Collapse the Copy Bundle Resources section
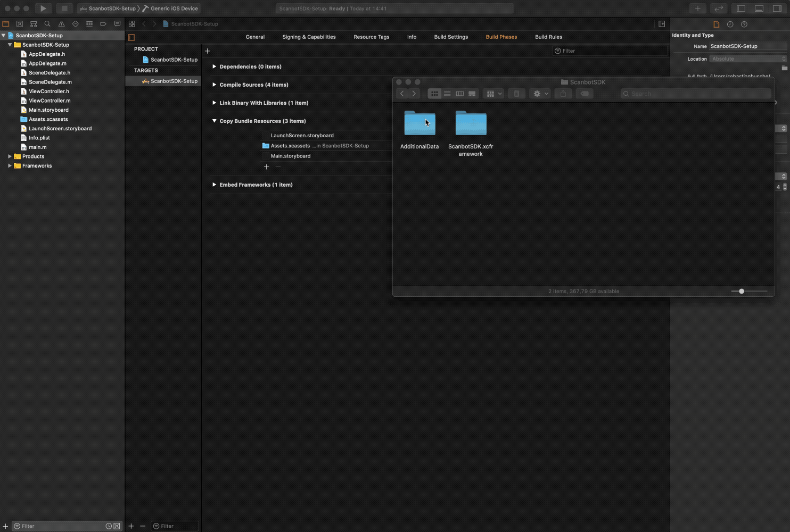The height and width of the screenshot is (532, 790). (x=215, y=121)
